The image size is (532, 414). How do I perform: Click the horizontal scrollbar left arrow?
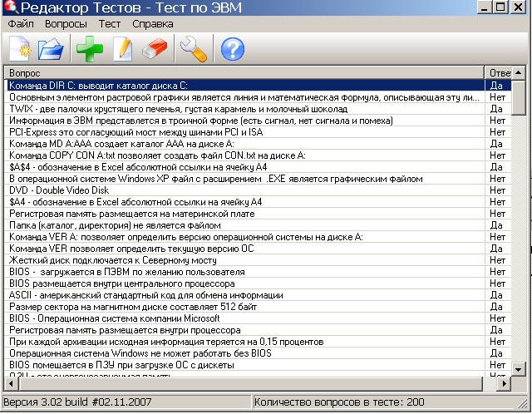(11, 384)
